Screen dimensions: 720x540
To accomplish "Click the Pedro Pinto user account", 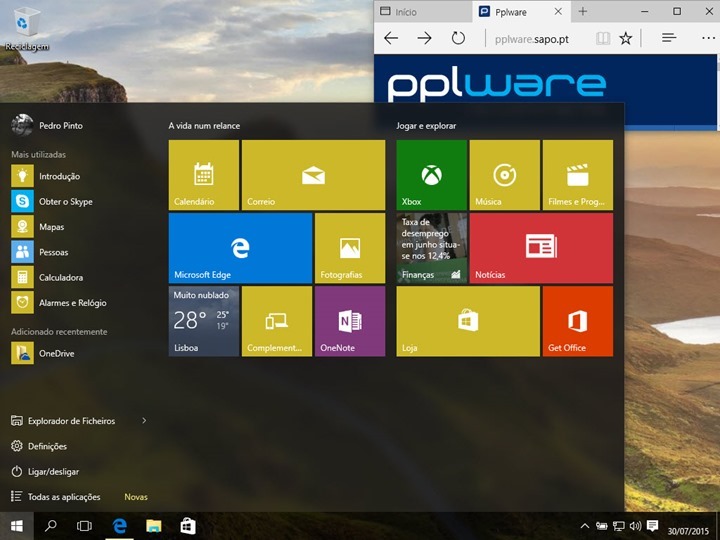I will tap(47, 125).
